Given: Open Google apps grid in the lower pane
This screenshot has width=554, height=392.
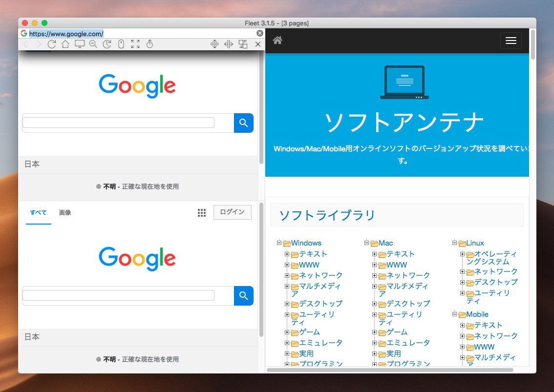Looking at the screenshot, I should 202,213.
